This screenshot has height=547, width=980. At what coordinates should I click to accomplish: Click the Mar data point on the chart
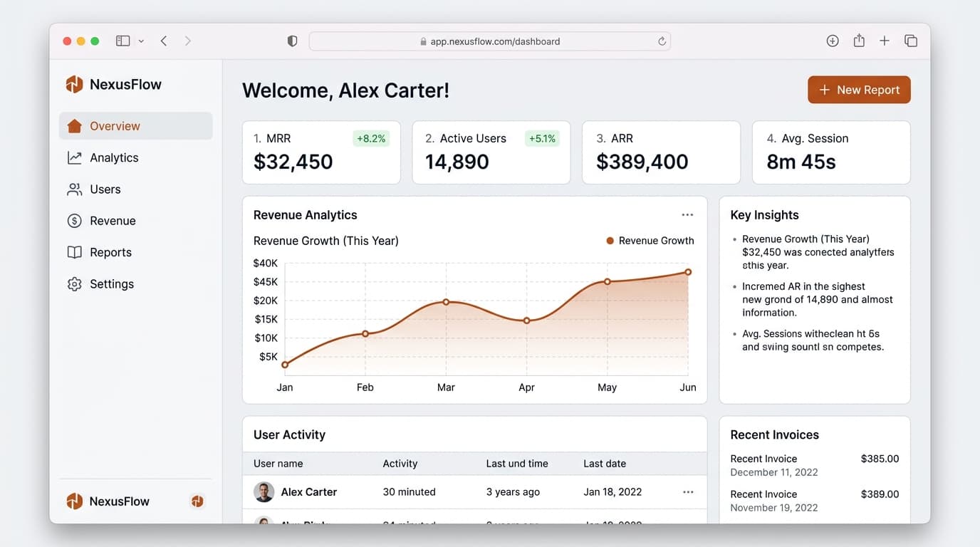click(447, 302)
